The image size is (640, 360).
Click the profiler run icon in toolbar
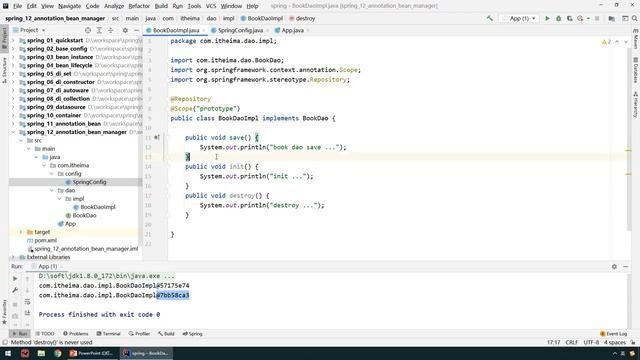coord(580,18)
